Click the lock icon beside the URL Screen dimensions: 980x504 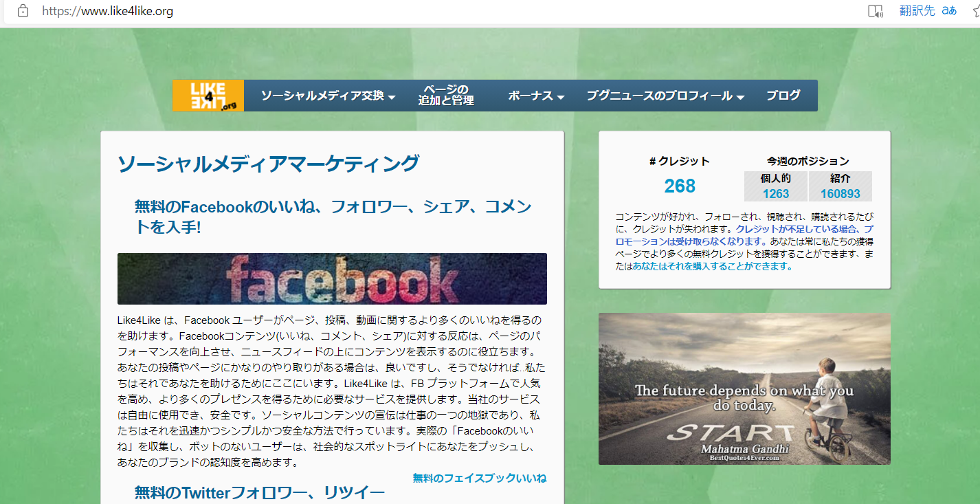pos(23,11)
